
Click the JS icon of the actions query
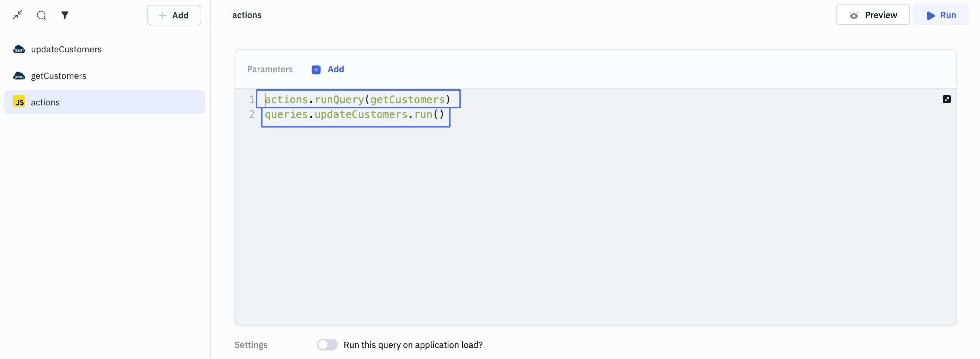(x=19, y=102)
